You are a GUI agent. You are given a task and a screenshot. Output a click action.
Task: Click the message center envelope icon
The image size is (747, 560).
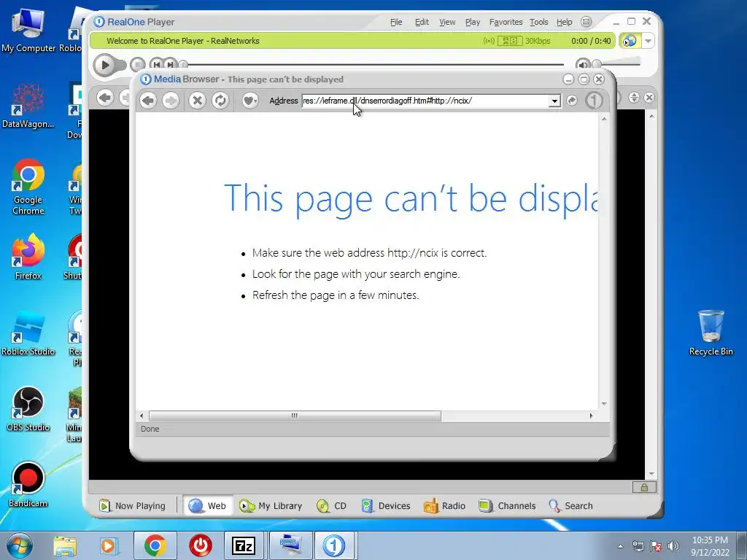coord(587,22)
